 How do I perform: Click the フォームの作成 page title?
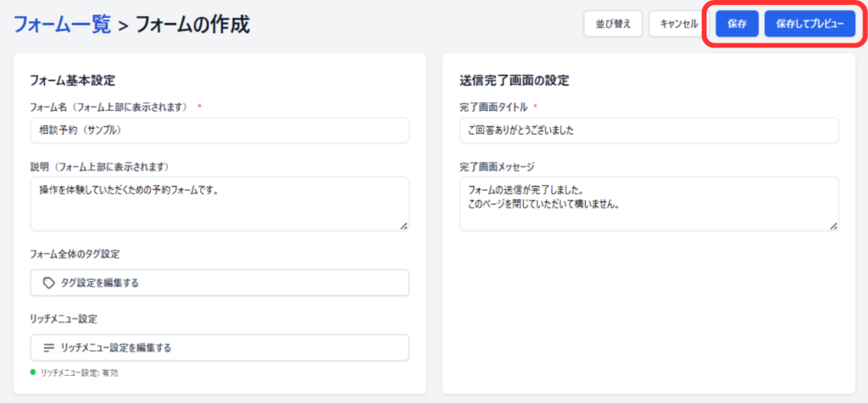coord(192,24)
